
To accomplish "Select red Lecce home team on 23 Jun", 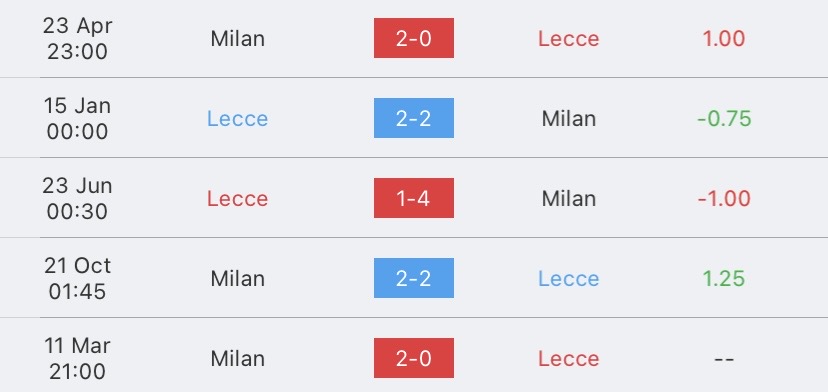I will (238, 199).
